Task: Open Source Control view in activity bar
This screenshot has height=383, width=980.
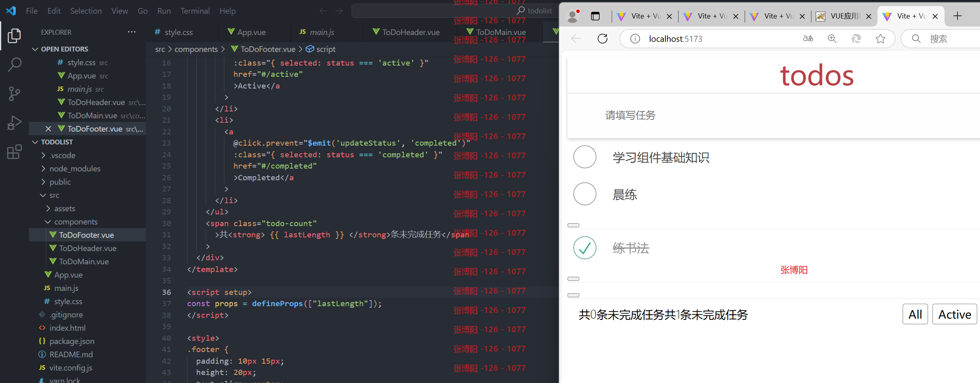Action: click(14, 94)
